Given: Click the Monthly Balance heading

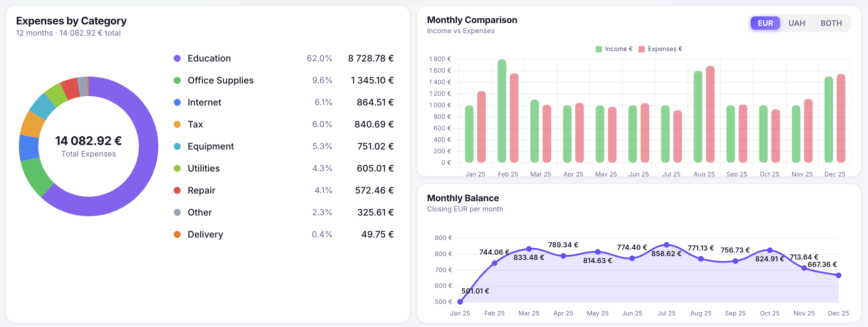Looking at the screenshot, I should click(463, 198).
